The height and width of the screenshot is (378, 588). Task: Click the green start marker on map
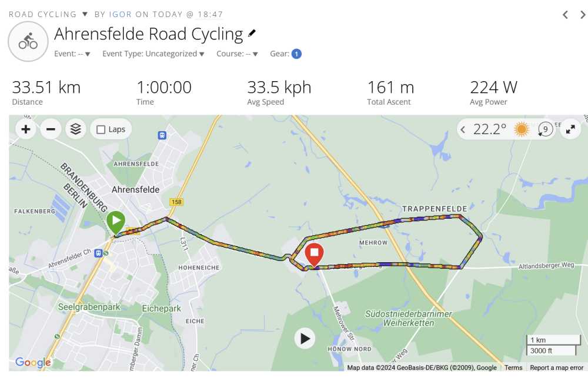tap(116, 222)
